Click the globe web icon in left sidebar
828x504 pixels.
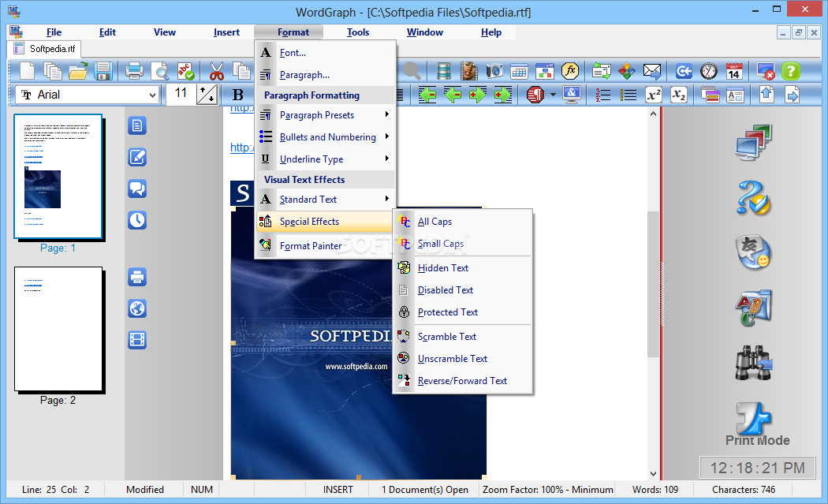137,308
